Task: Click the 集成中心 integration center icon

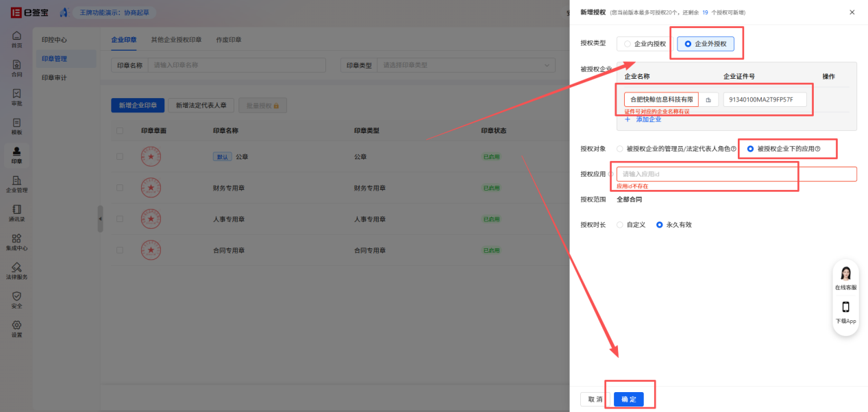Action: point(16,241)
